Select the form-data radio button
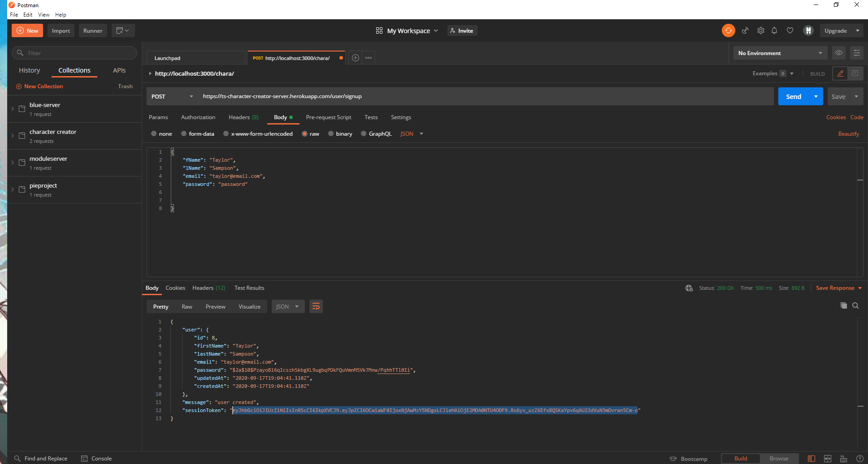The width and height of the screenshot is (868, 464). [x=184, y=133]
